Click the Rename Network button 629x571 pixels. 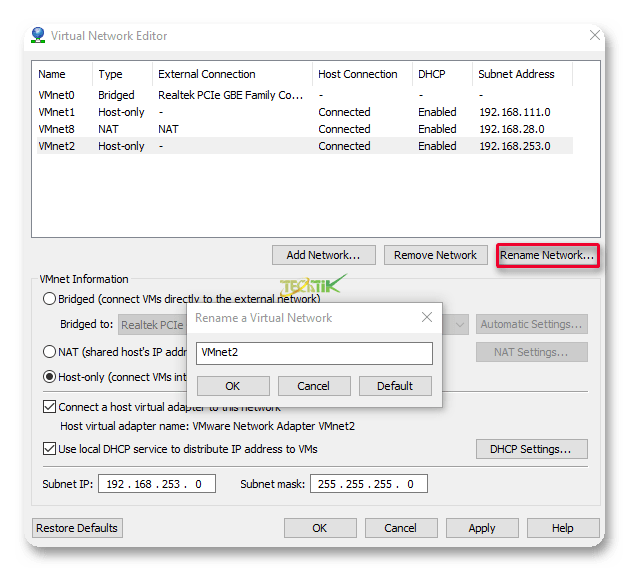point(547,255)
